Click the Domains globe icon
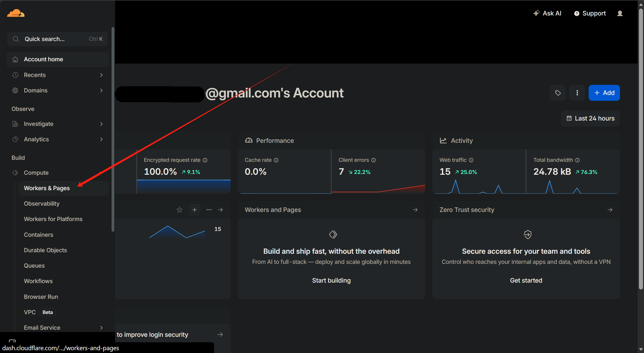 click(15, 90)
